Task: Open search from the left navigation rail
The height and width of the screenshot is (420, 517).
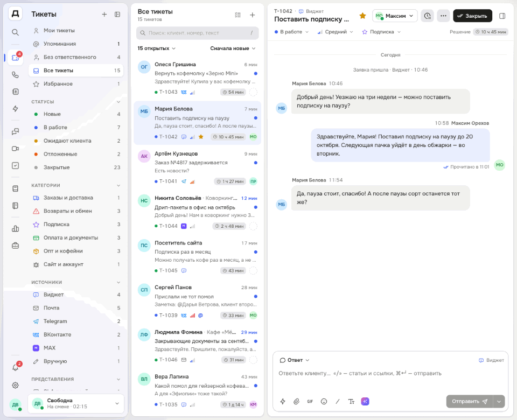Action: (15, 32)
